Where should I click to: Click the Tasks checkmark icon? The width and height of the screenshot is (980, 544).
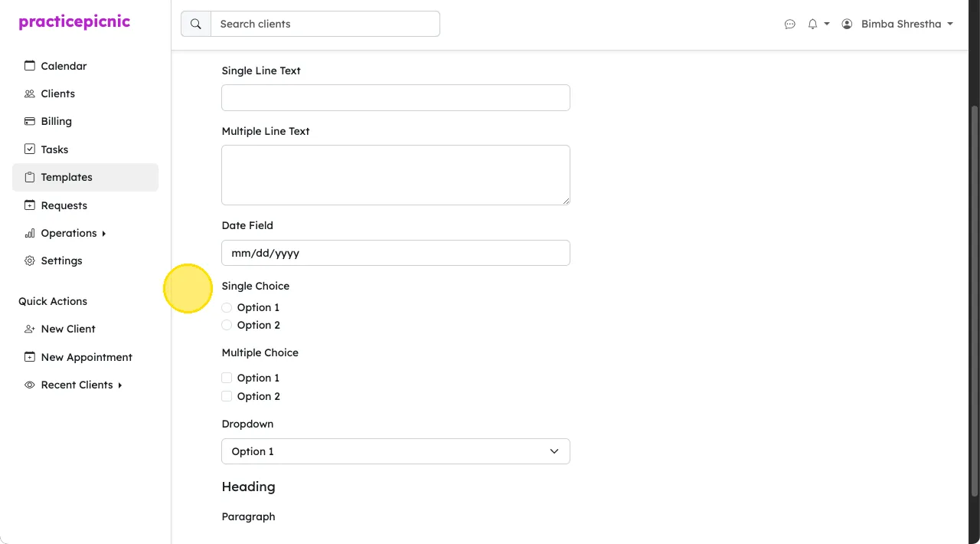[x=30, y=149]
